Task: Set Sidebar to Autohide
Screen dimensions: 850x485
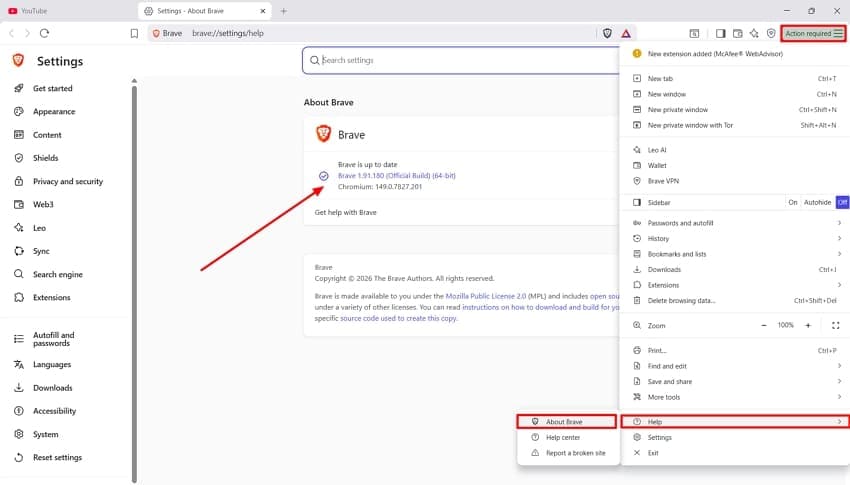Action: point(817,203)
